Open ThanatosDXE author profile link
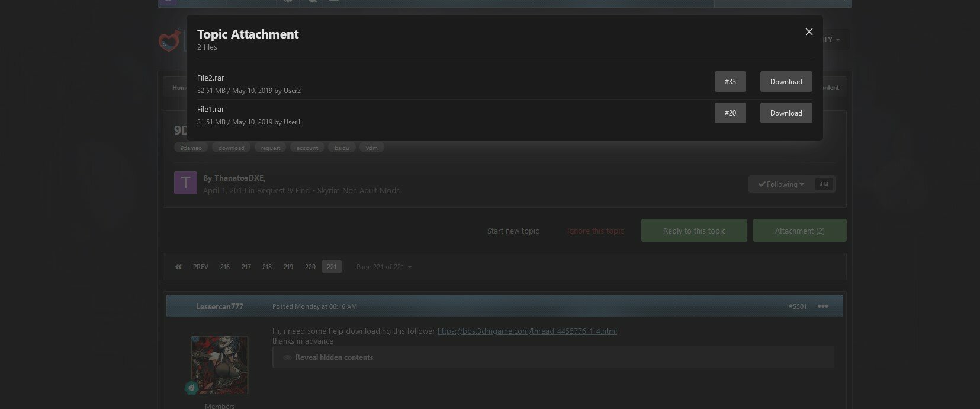The height and width of the screenshot is (409, 980). [x=239, y=178]
